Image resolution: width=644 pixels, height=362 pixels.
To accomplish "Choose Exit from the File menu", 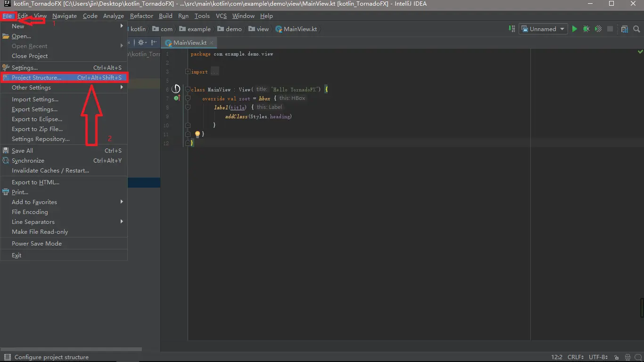I will tap(64, 255).
